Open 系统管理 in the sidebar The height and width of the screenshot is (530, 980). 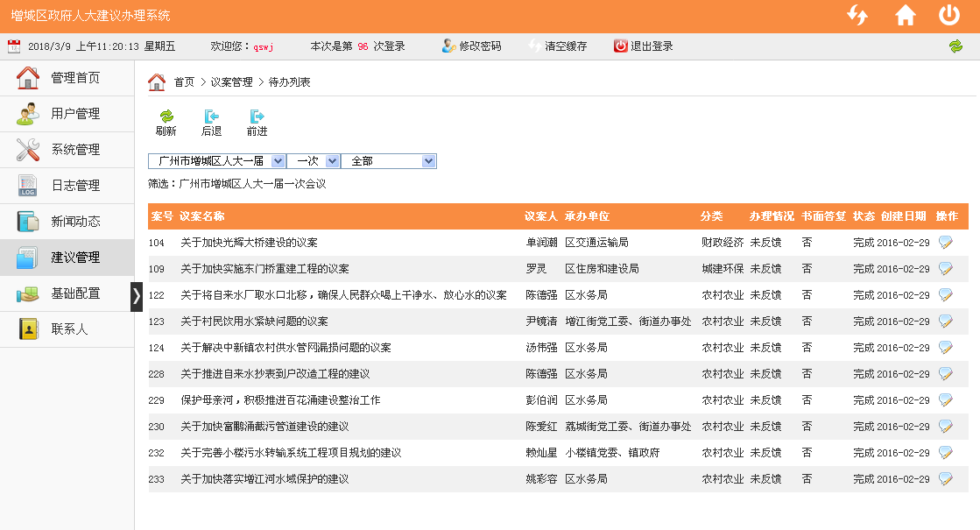click(x=67, y=150)
